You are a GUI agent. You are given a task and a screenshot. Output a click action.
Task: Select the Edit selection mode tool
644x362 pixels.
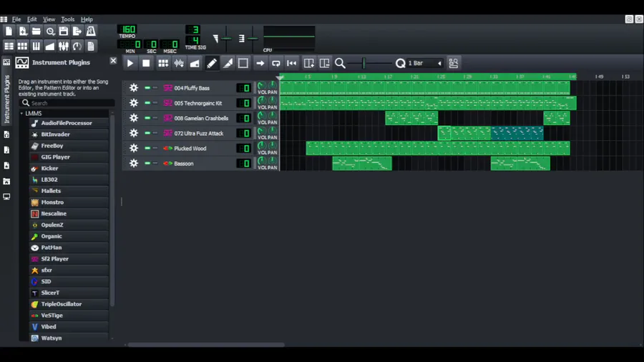pyautogui.click(x=243, y=63)
